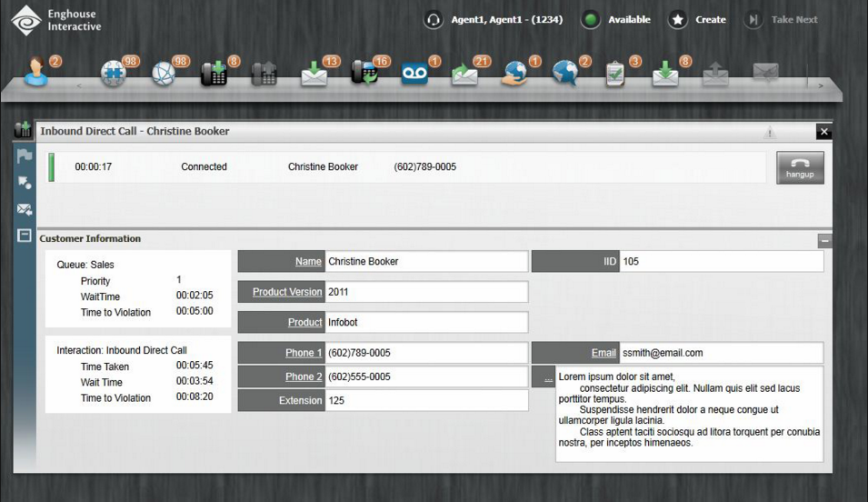
Task: Open the network globe icon with badge 98
Action: (x=164, y=73)
